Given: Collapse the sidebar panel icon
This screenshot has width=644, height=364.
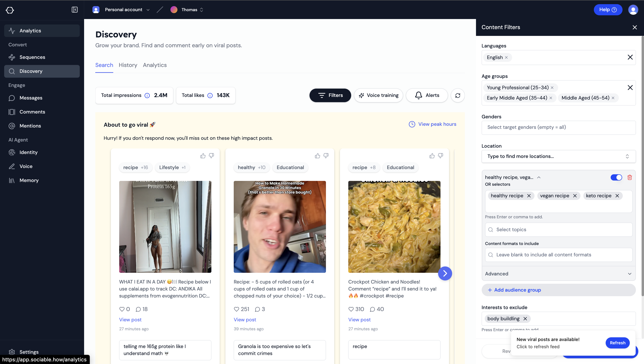Looking at the screenshot, I should coord(75,10).
